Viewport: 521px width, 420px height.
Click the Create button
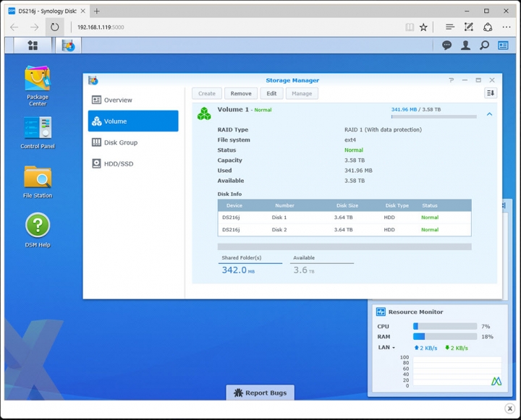[207, 94]
